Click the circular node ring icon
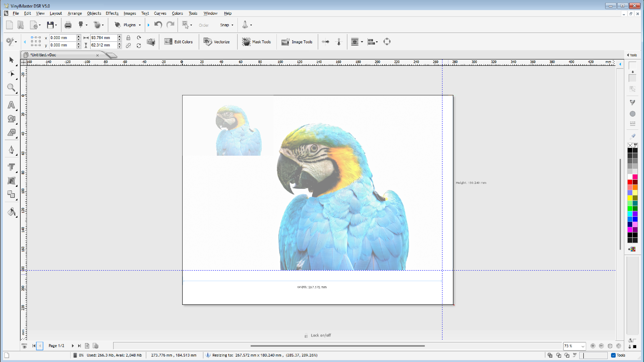This screenshot has height=362, width=644. [x=387, y=42]
